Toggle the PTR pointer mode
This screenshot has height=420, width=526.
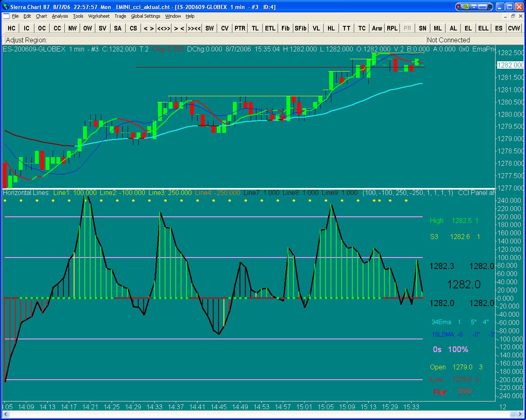240,28
